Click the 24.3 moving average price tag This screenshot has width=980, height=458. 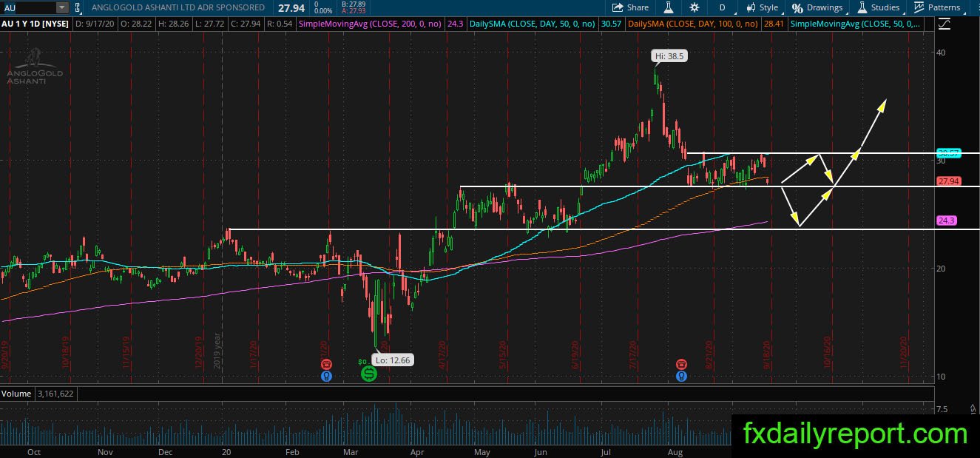947,220
